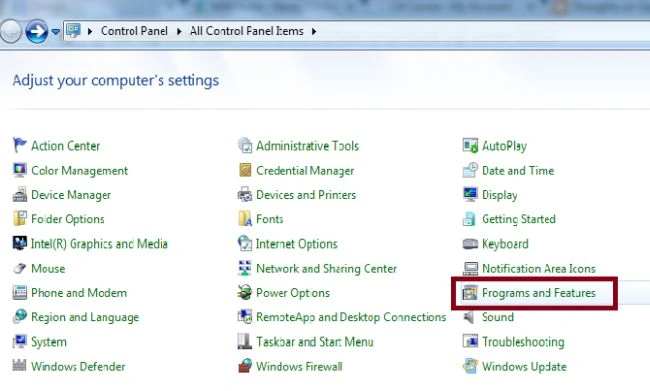Open the Keyboard settings link
Viewport: 650px width, 391px height.
[505, 244]
